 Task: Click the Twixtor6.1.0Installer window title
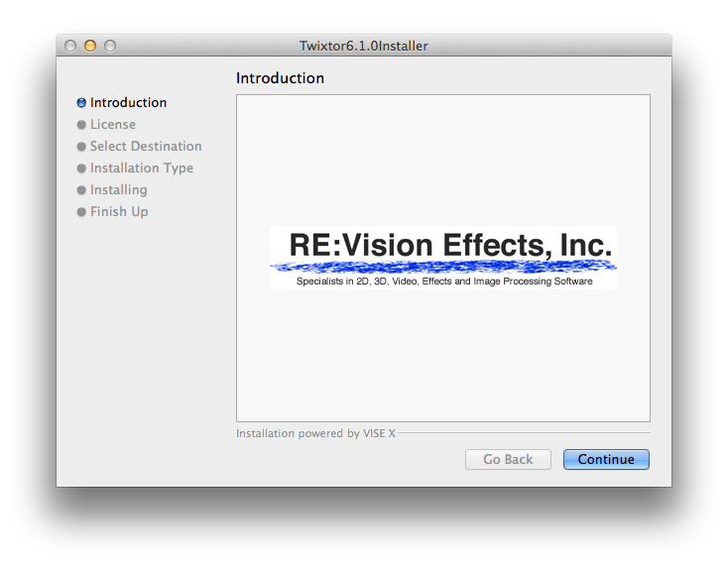click(364, 46)
